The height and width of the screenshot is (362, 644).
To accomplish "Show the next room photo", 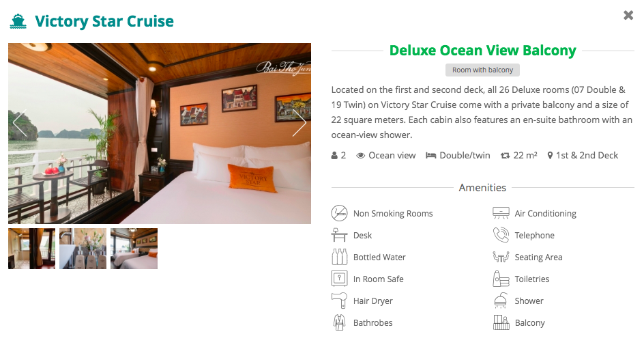I will tap(299, 123).
